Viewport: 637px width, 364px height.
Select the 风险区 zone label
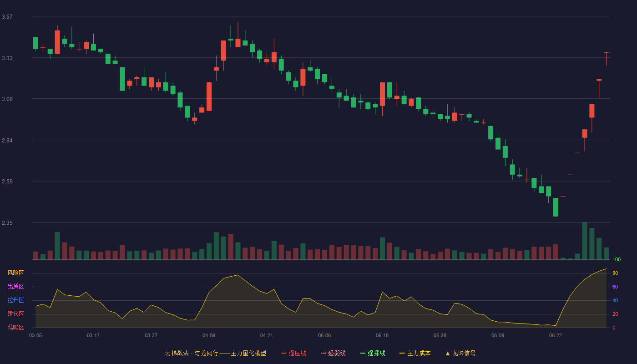(x=15, y=273)
